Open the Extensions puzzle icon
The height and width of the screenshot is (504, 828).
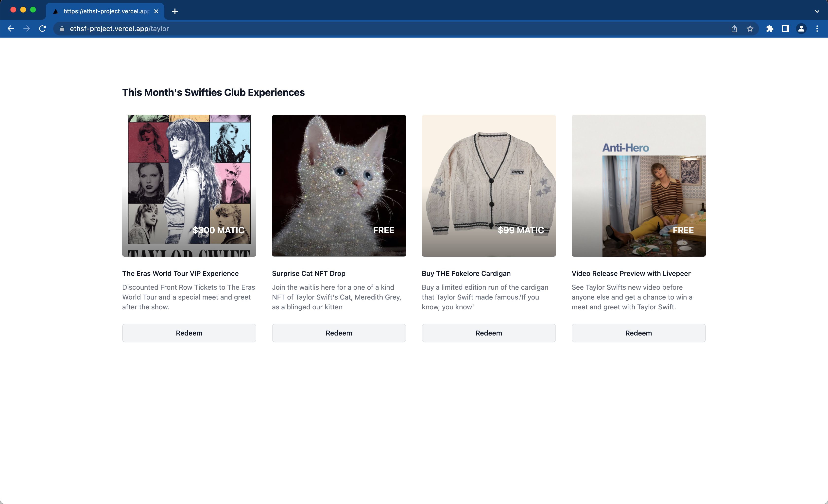[770, 29]
